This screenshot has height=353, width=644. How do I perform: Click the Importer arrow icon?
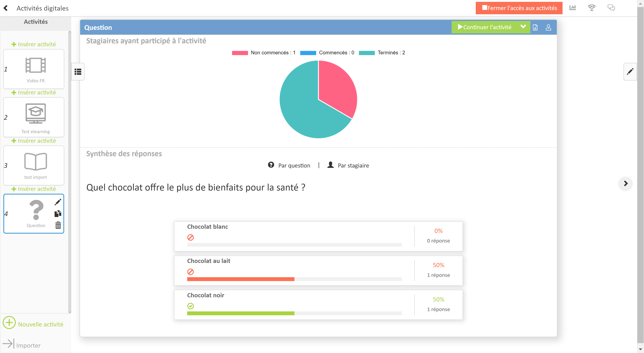pos(8,343)
